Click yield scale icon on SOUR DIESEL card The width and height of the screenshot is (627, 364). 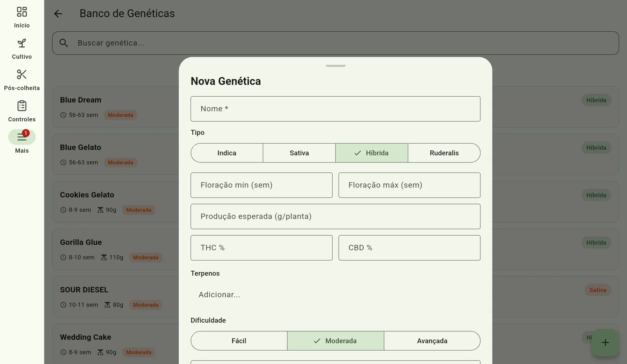pyautogui.click(x=107, y=305)
